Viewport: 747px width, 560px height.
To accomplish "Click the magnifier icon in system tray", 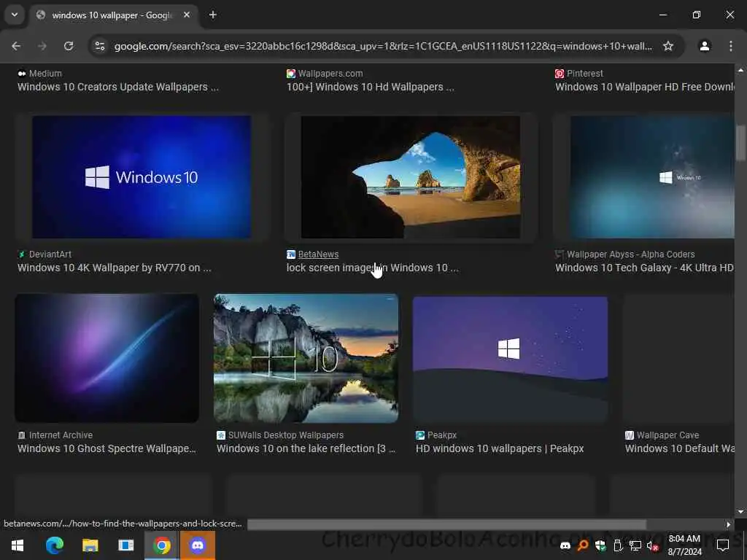I will (582, 545).
